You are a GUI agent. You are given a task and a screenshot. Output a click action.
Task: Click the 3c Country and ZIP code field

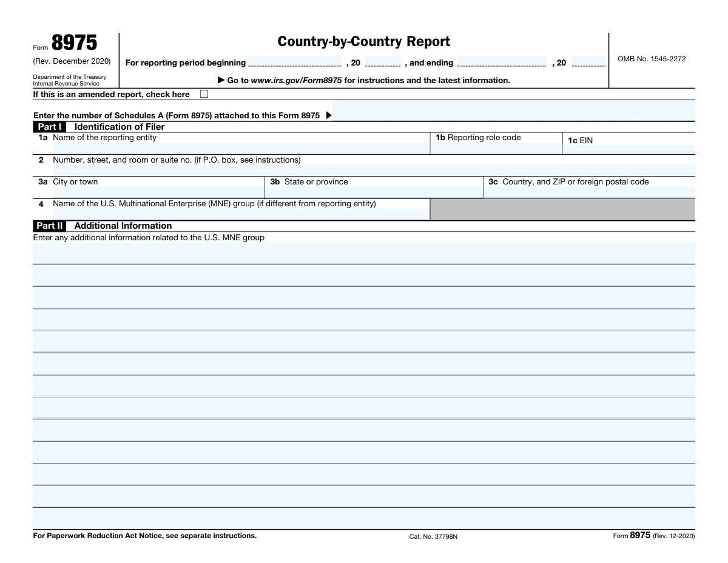tap(590, 193)
